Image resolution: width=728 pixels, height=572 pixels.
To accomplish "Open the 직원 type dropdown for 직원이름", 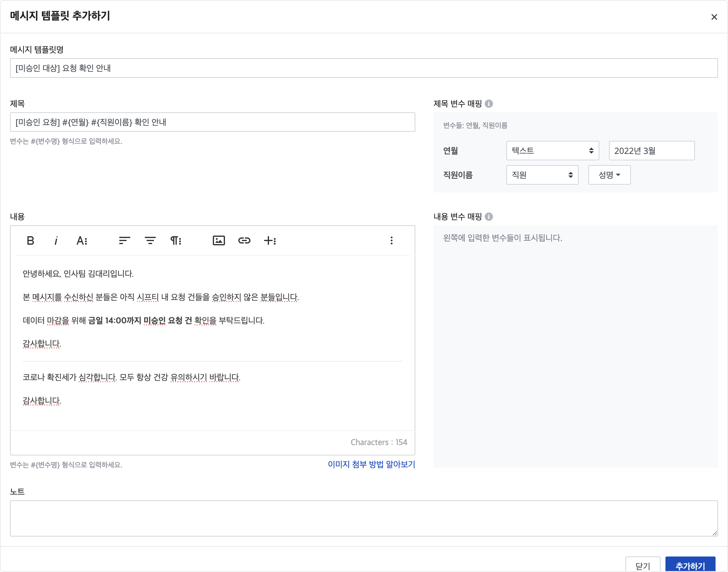I will click(542, 175).
